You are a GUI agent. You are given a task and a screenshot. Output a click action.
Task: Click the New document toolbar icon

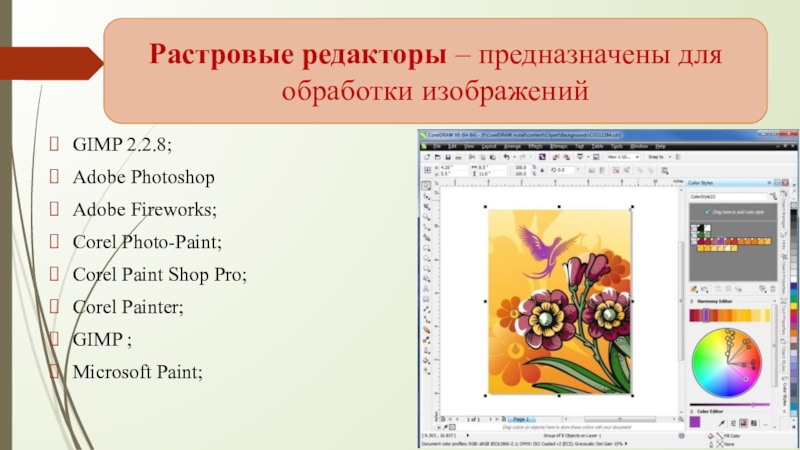click(x=427, y=157)
